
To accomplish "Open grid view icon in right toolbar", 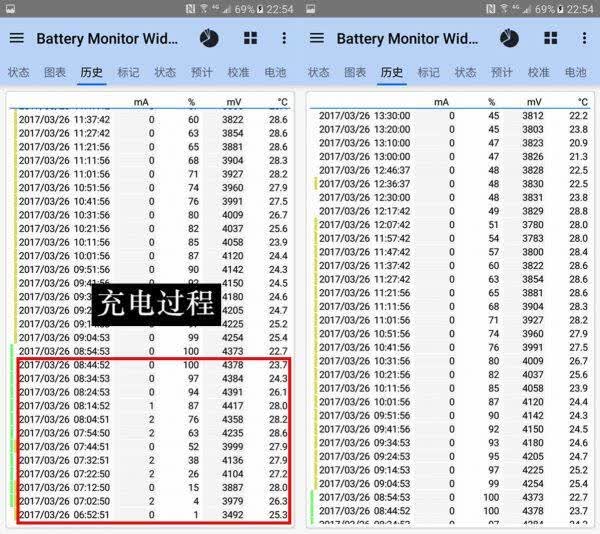I will click(x=551, y=38).
